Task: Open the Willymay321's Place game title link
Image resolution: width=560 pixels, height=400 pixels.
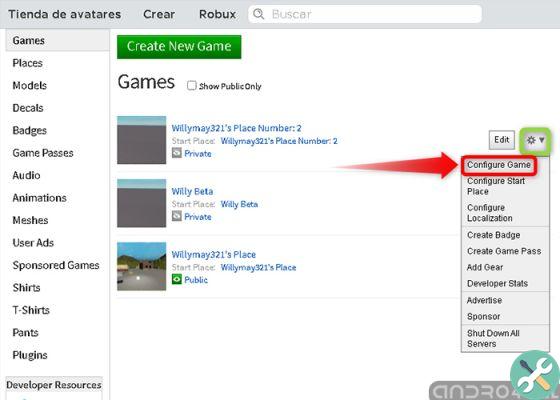Action: [214, 255]
